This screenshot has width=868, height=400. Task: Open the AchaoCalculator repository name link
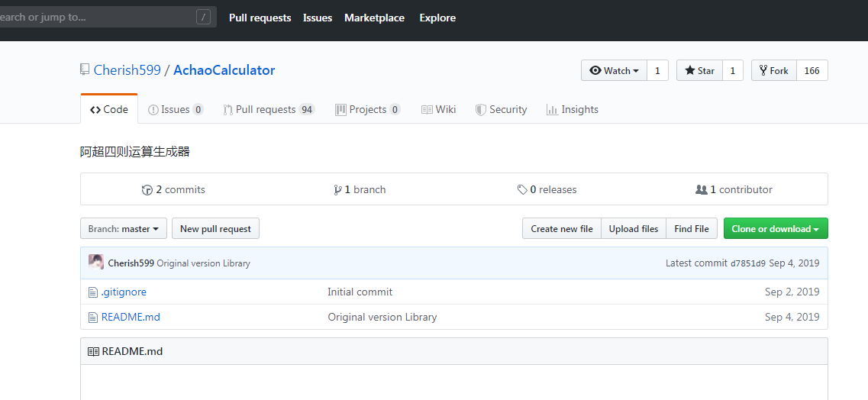224,70
